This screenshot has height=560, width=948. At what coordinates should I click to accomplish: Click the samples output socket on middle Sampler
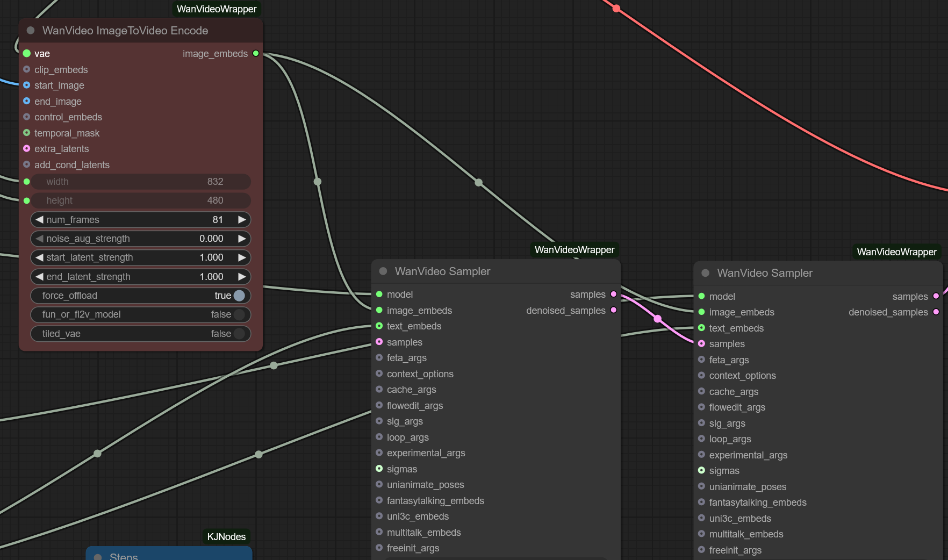click(x=614, y=294)
